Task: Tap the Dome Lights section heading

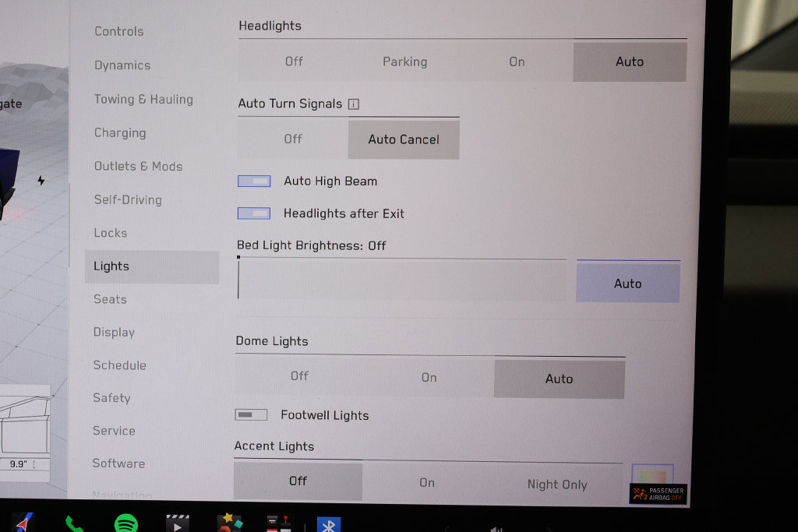Action: [x=272, y=340]
